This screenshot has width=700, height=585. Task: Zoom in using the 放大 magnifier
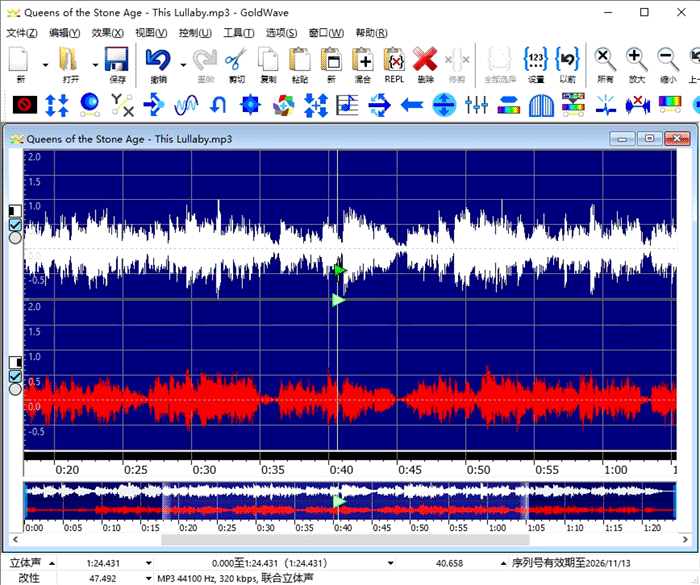tap(637, 60)
